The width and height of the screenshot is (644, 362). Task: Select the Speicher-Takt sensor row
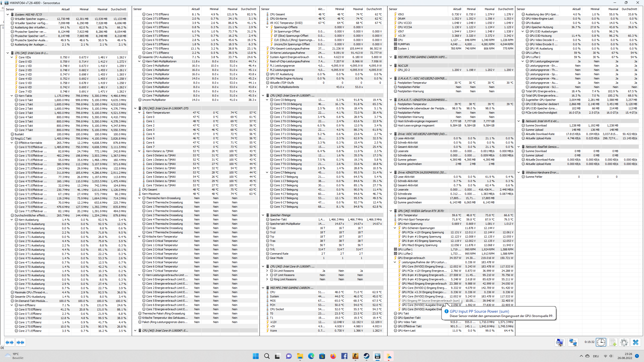point(278,219)
